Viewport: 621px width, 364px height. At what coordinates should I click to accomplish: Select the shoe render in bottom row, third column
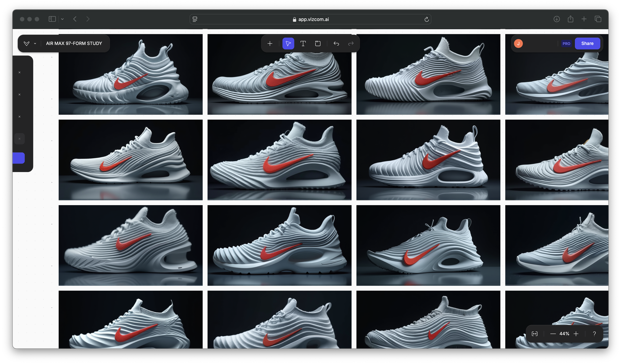click(428, 320)
